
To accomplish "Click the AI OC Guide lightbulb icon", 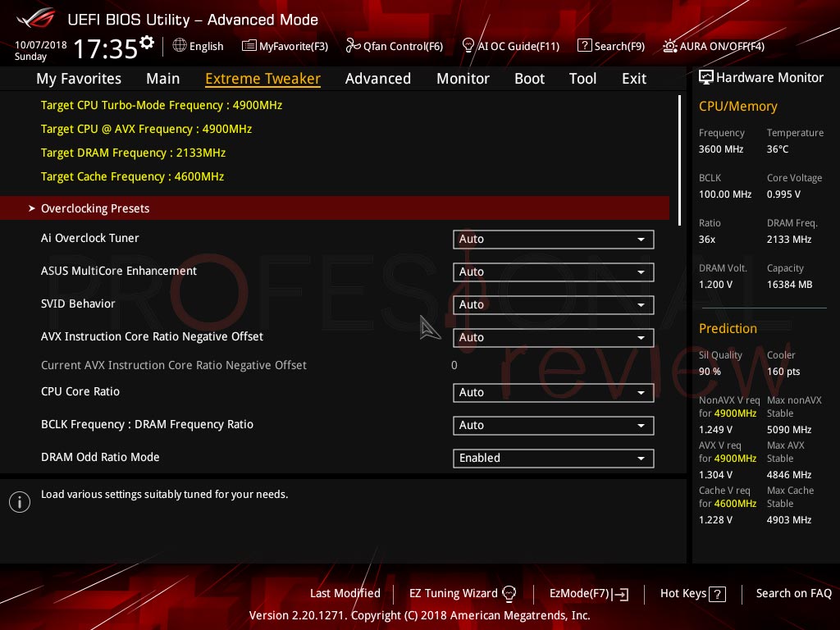I will [468, 46].
